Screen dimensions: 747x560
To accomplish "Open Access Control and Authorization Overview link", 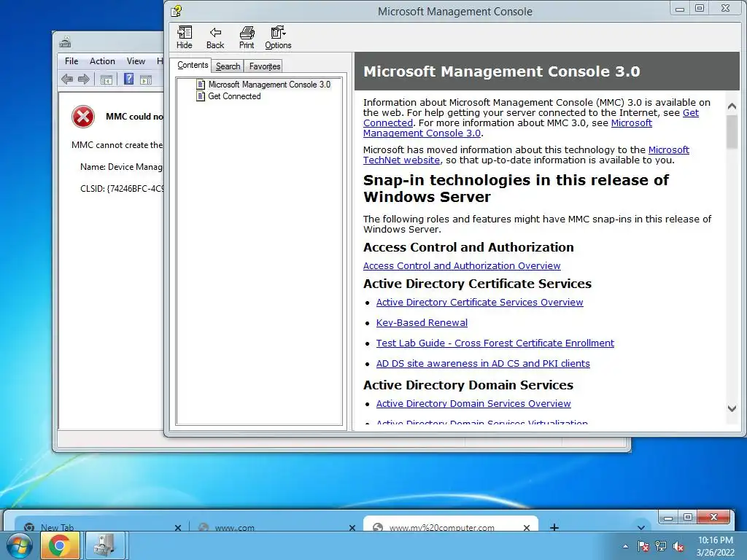I will point(462,265).
